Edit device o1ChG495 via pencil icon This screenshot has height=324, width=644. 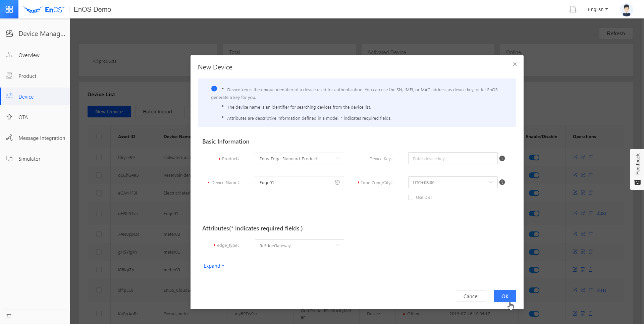click(x=575, y=175)
